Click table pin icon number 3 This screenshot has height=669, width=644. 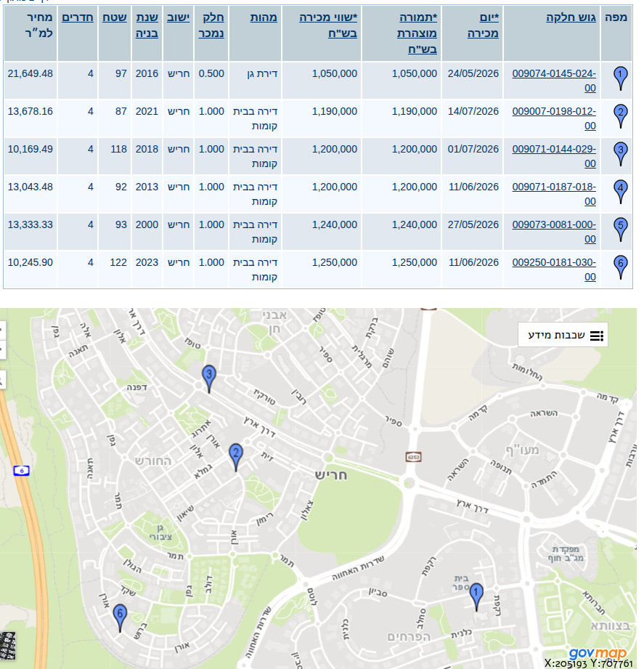click(621, 154)
